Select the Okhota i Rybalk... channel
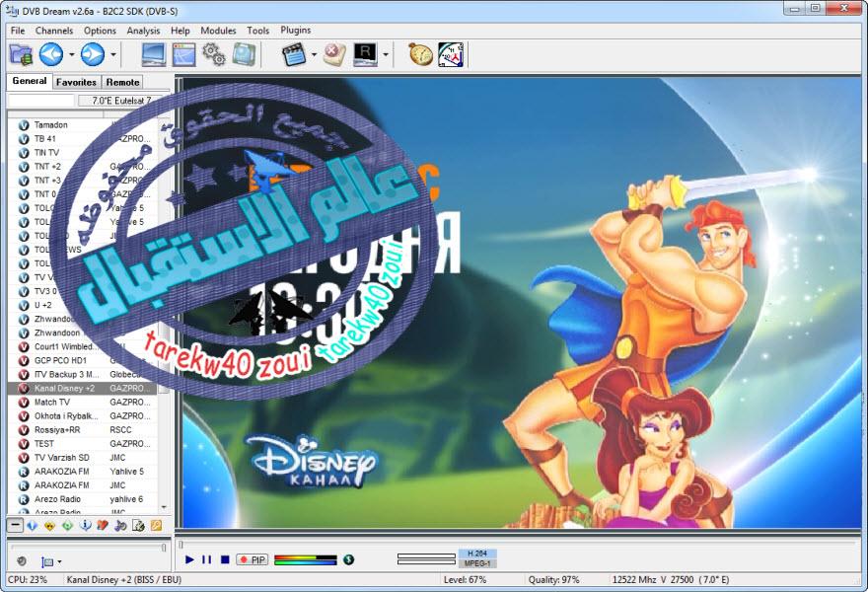Screen dimensions: 868x592 point(83,416)
